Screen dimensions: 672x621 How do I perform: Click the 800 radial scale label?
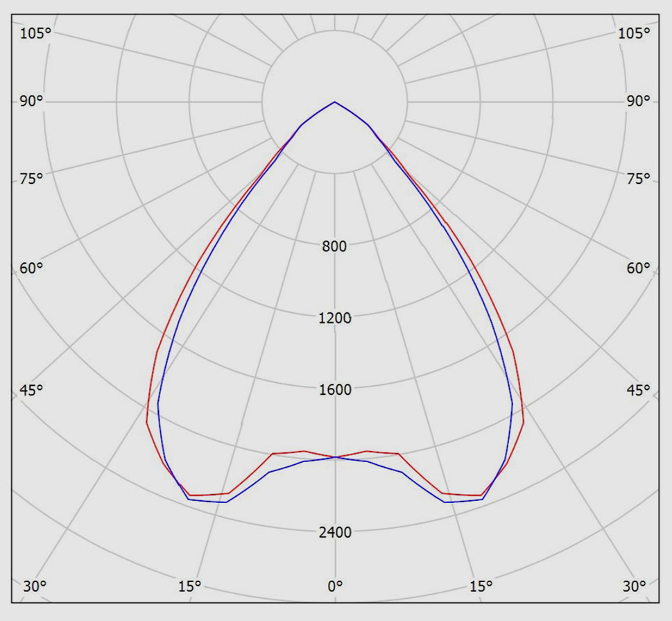tap(335, 246)
